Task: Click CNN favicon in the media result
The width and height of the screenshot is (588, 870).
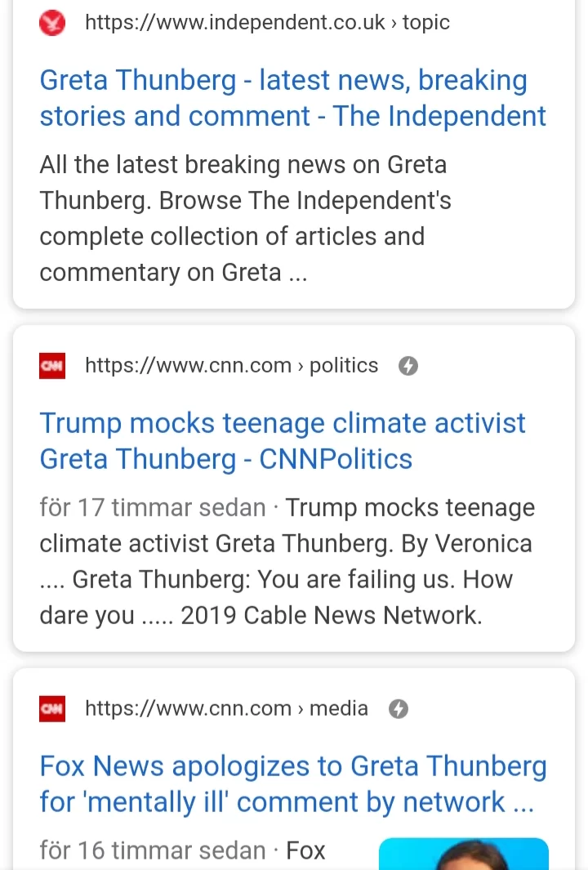Action: [x=52, y=708]
